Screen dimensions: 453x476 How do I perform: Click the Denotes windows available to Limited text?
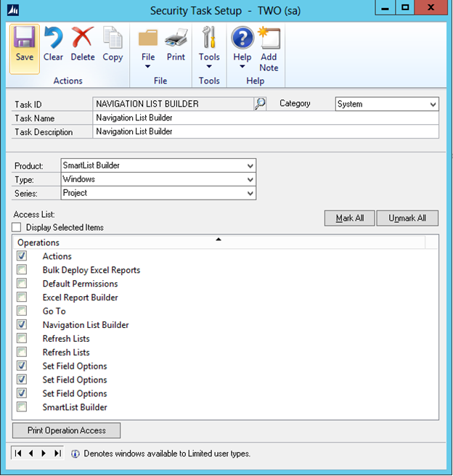pos(167,454)
